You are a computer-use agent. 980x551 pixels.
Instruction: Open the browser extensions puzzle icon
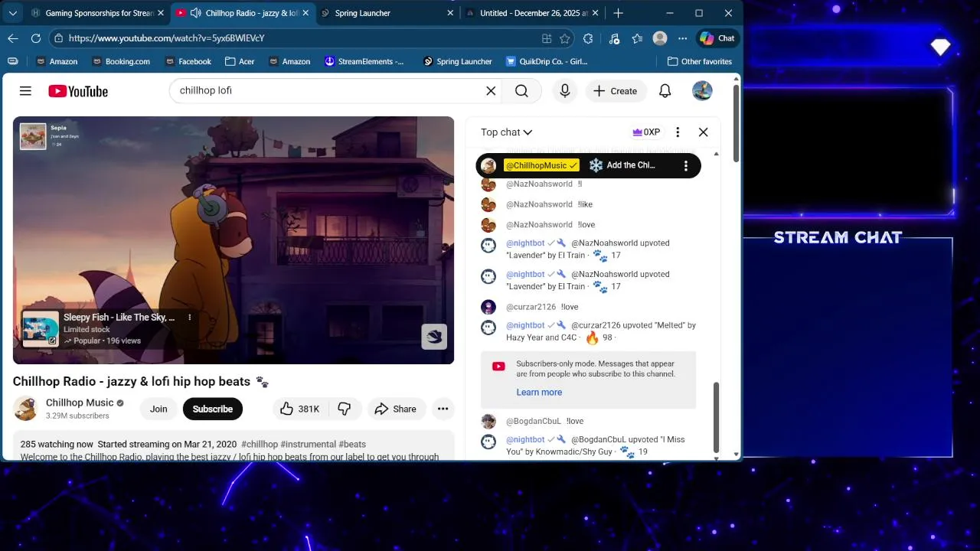[x=588, y=38]
